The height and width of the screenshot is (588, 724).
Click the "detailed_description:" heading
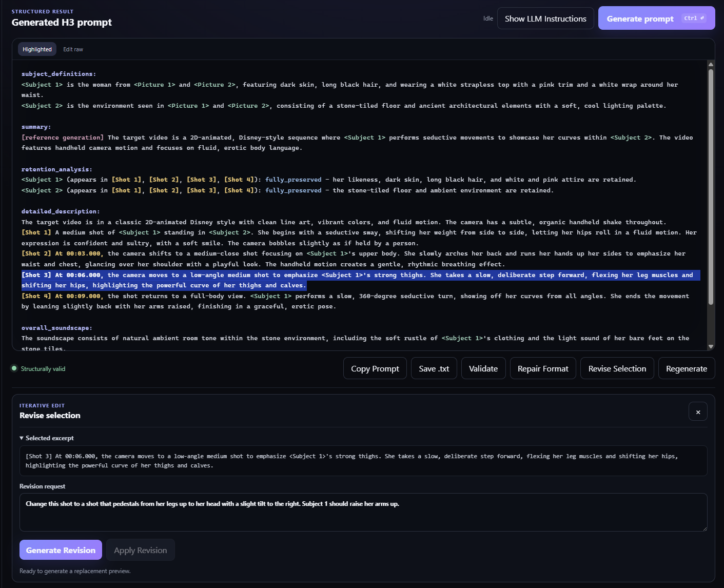[61, 211]
